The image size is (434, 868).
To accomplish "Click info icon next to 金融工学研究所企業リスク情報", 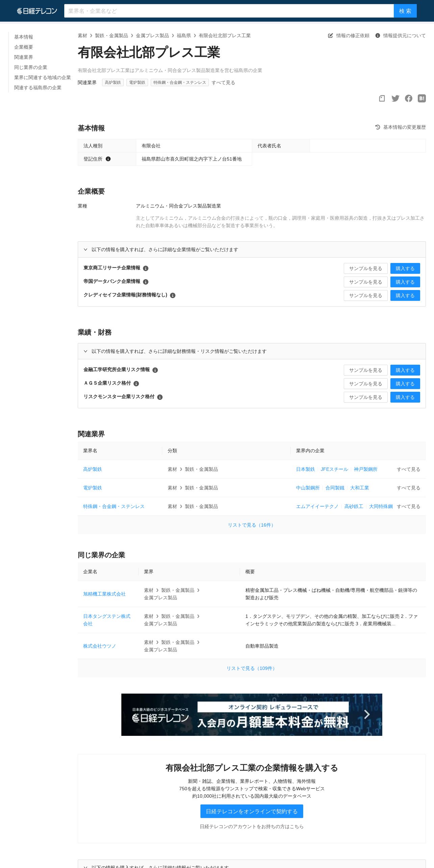I will (x=155, y=370).
